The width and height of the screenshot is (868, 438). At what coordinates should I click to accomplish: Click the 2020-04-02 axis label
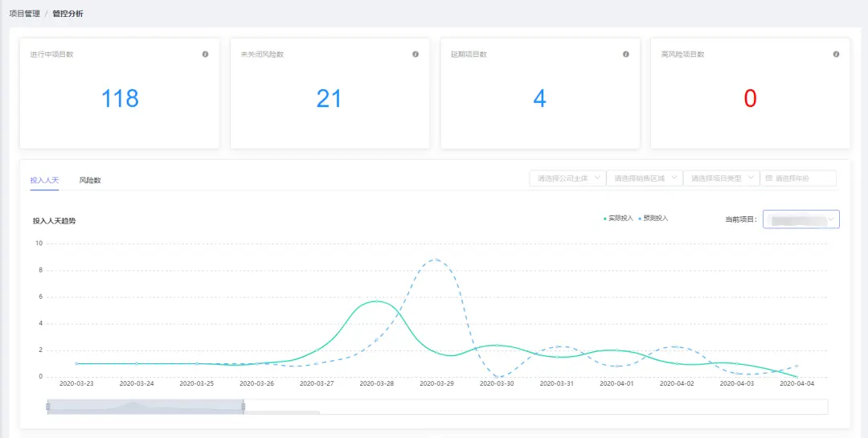point(677,383)
